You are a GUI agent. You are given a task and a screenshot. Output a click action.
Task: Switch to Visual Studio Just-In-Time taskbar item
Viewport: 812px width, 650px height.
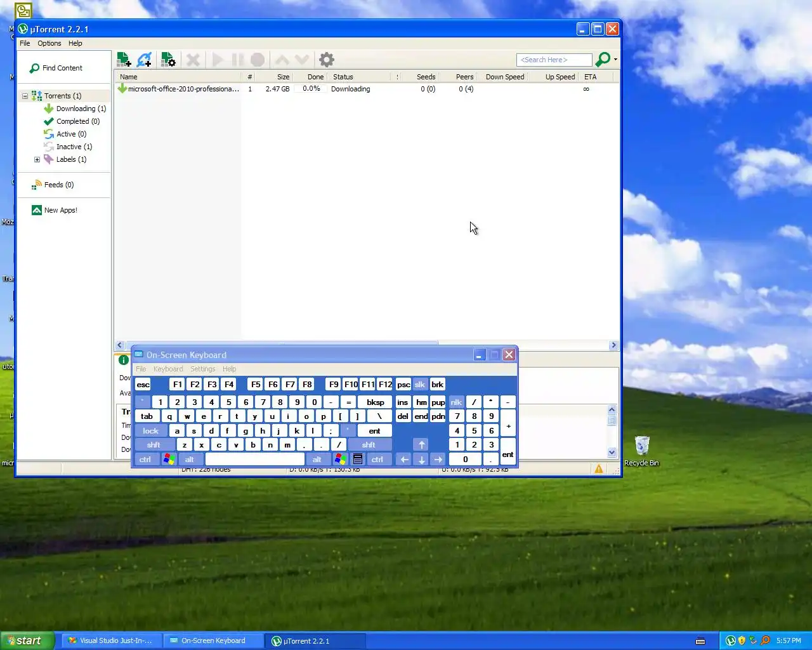click(x=111, y=641)
